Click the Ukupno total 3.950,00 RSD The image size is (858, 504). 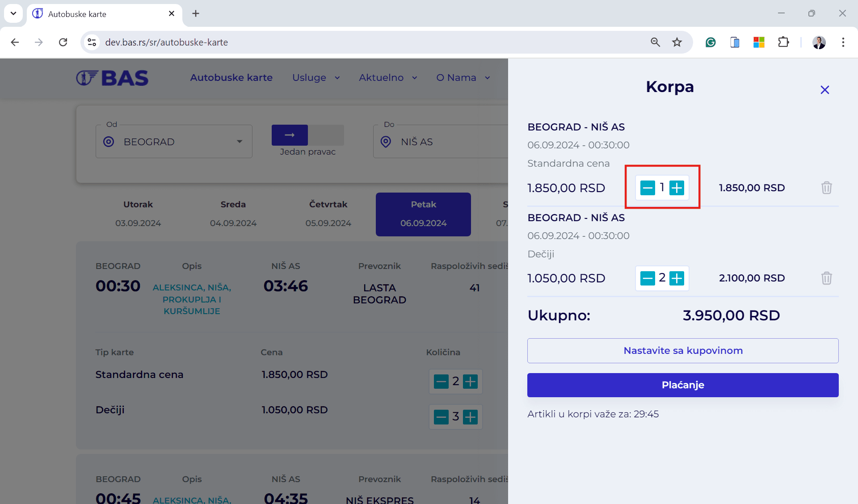point(731,315)
